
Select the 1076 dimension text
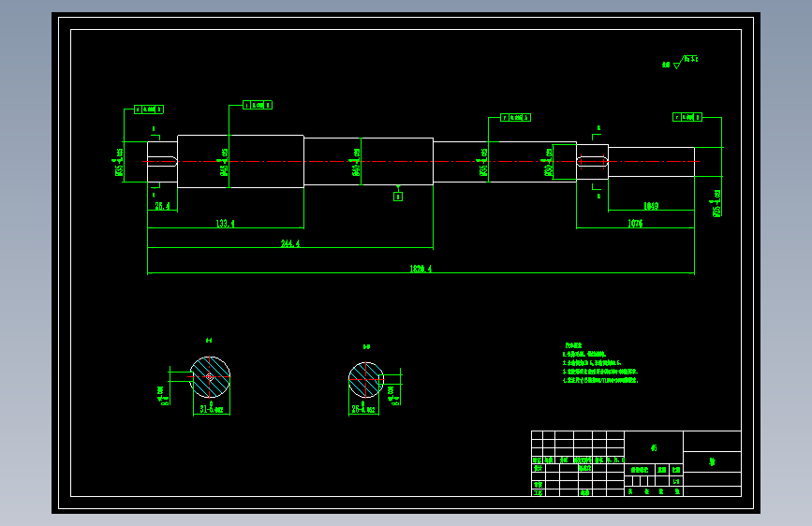(635, 224)
